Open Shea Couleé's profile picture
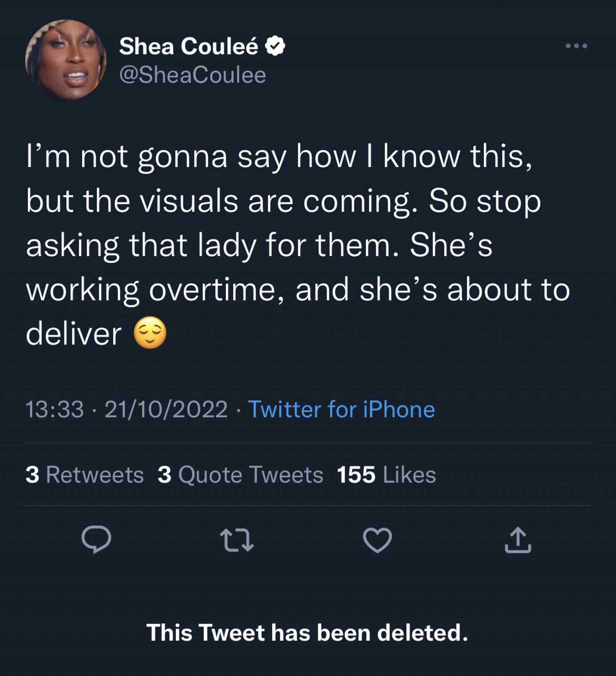The width and height of the screenshot is (616, 676). tap(66, 60)
